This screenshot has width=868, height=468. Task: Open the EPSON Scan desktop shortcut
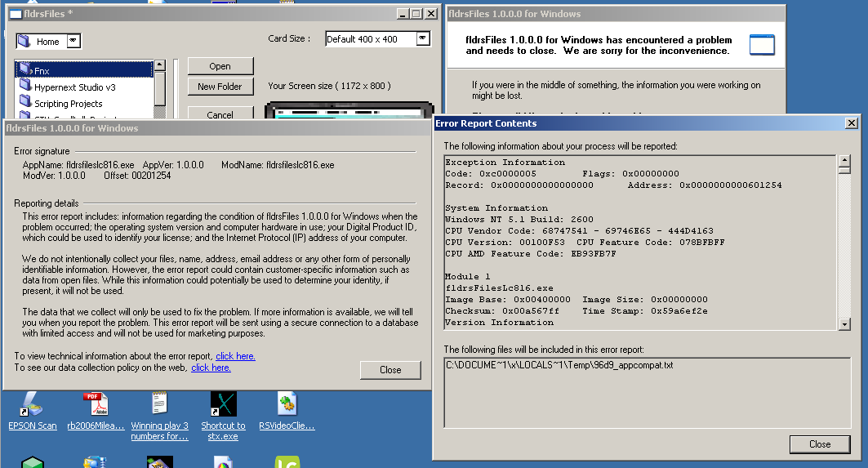(32, 405)
